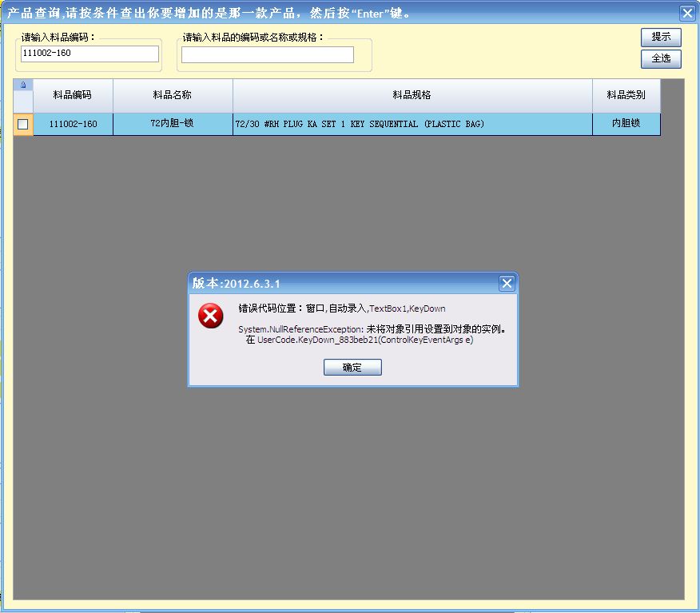Select the cell 内胆锁 in 料品类别 column
Screen dimensions: 700x613
point(626,124)
